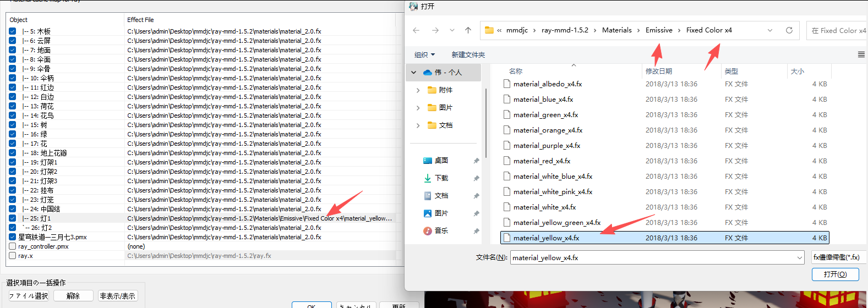Collapse the OneDrive 个人 tree node
Viewport: 868px width, 308px height.
click(413, 72)
